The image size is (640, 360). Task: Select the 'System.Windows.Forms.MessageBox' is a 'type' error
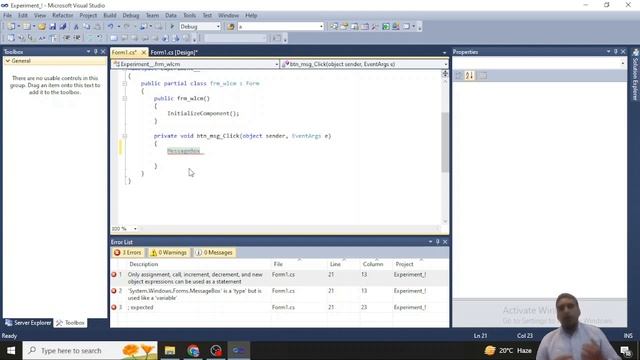point(280,294)
